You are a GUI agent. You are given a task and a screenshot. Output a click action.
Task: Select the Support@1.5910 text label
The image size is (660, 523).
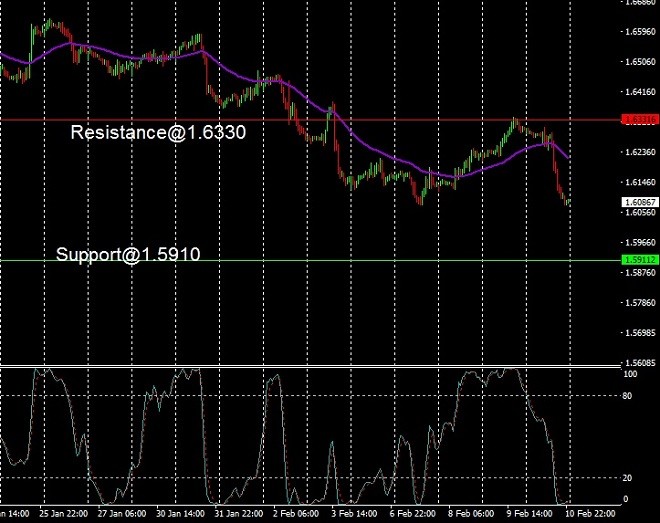(128, 255)
